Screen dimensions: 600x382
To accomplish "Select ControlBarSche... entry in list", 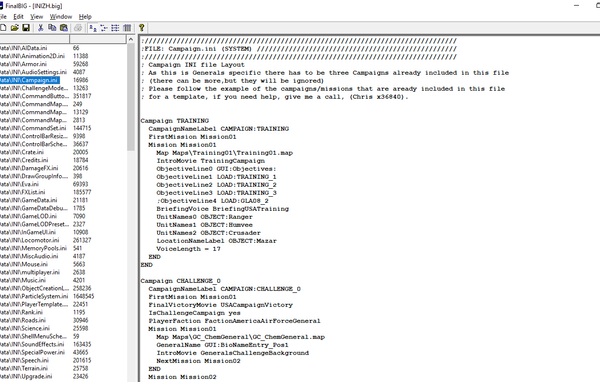I will pyautogui.click(x=34, y=144).
